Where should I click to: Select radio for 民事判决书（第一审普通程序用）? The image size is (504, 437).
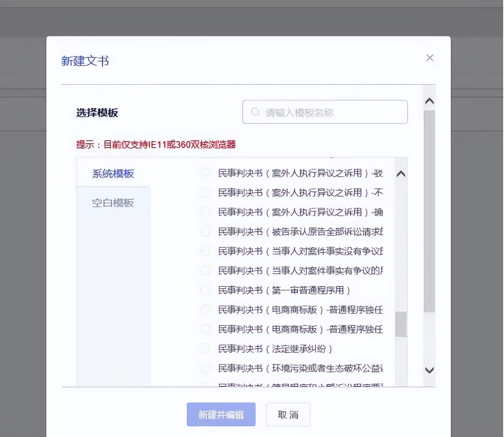click(205, 290)
